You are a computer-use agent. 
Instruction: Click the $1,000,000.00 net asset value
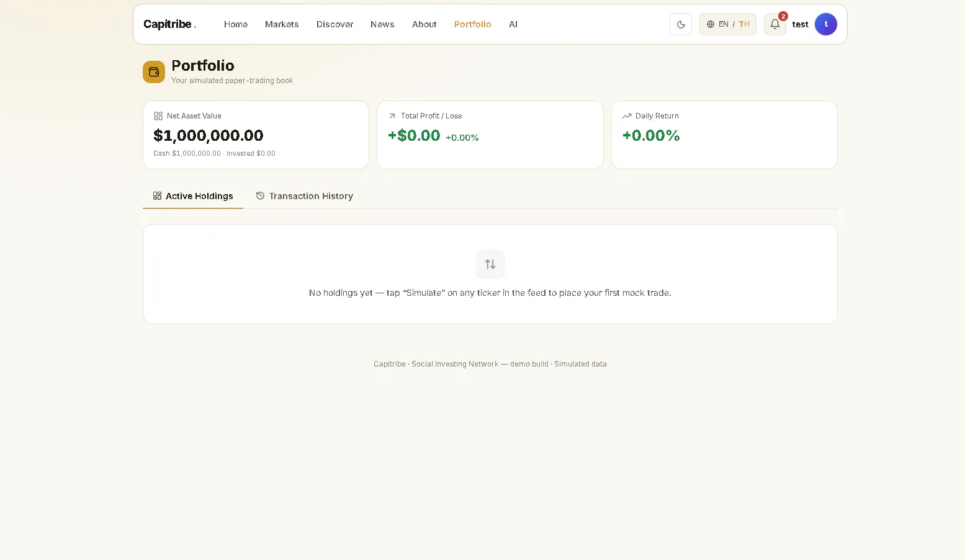pyautogui.click(x=209, y=135)
